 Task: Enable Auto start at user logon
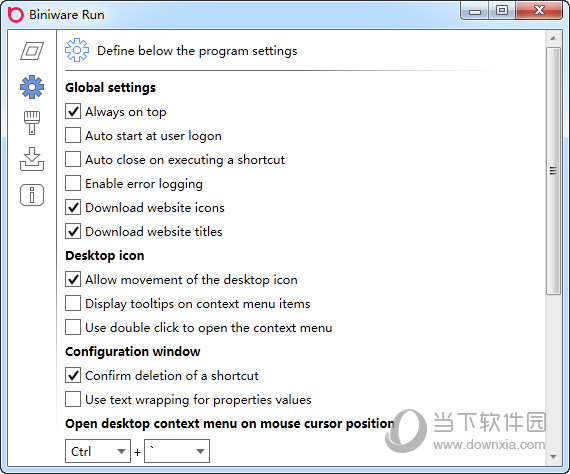tap(73, 136)
